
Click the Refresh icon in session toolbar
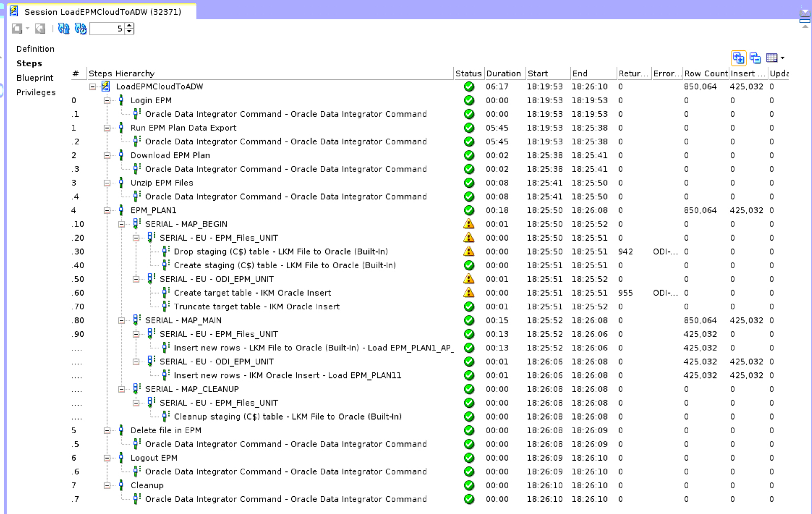pos(63,28)
